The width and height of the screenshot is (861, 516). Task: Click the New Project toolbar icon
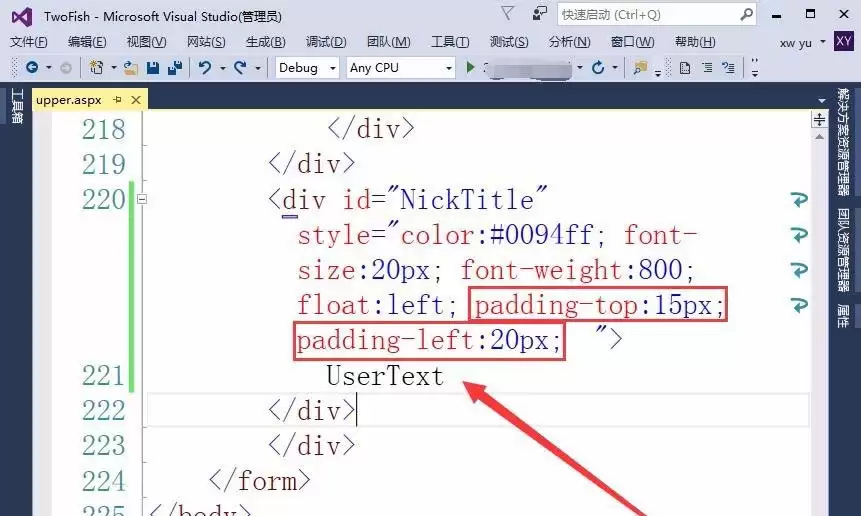pos(97,68)
